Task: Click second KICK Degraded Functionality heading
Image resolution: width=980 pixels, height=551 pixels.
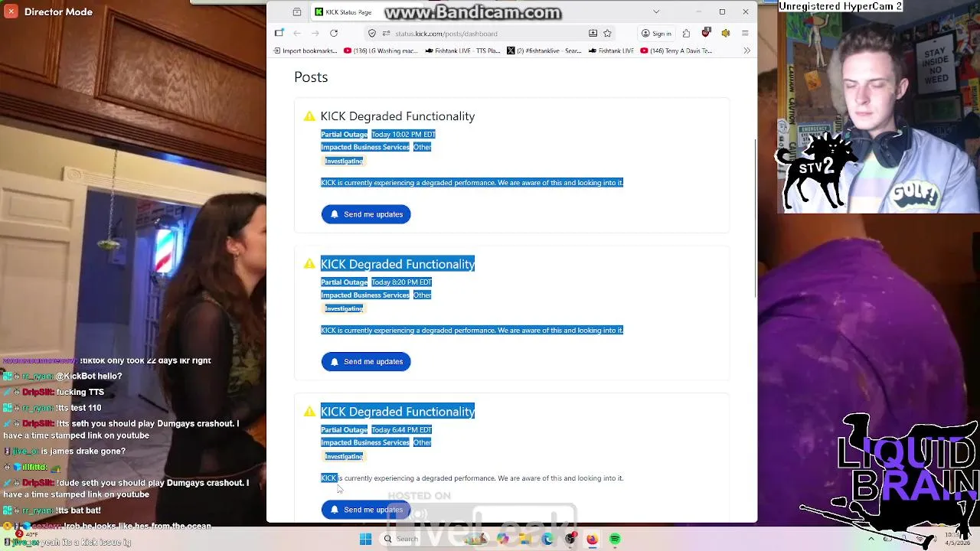Action: click(x=397, y=264)
